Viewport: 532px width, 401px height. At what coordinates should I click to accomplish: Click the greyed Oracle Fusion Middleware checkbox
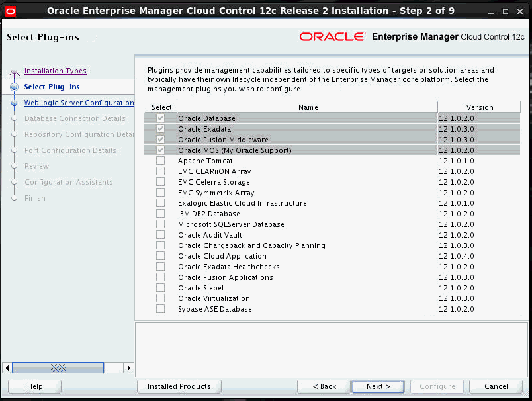click(161, 139)
